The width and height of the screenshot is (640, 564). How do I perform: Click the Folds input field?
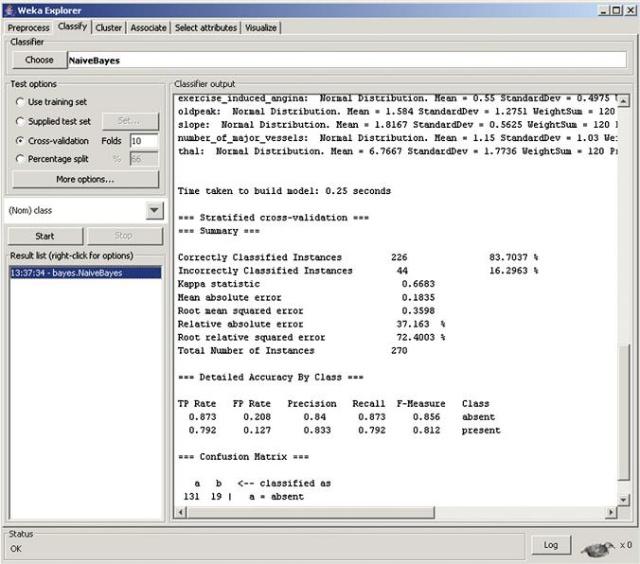pyautogui.click(x=144, y=141)
